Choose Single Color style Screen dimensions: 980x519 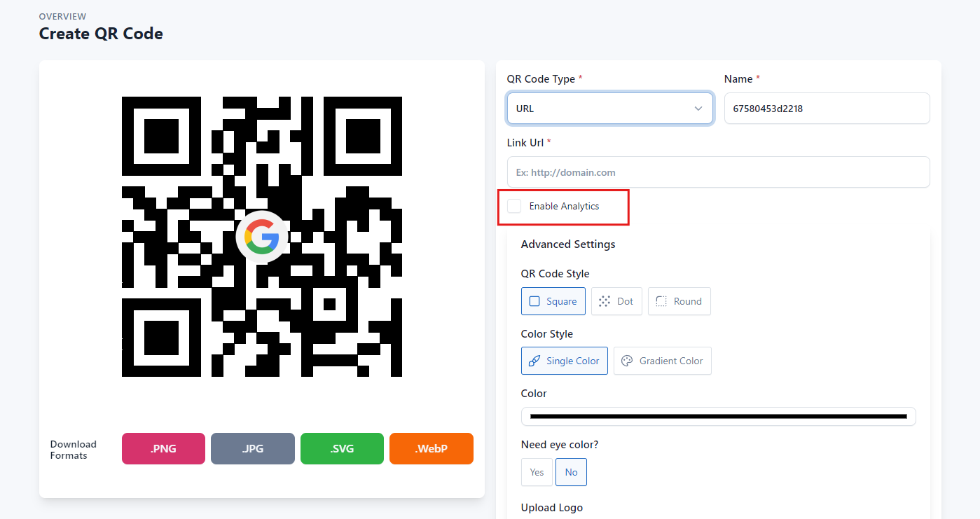[565, 361]
